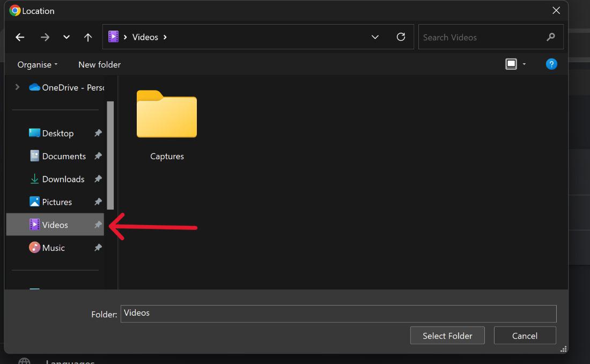Go up one folder level
Image resolution: width=590 pixels, height=364 pixels.
coord(88,37)
